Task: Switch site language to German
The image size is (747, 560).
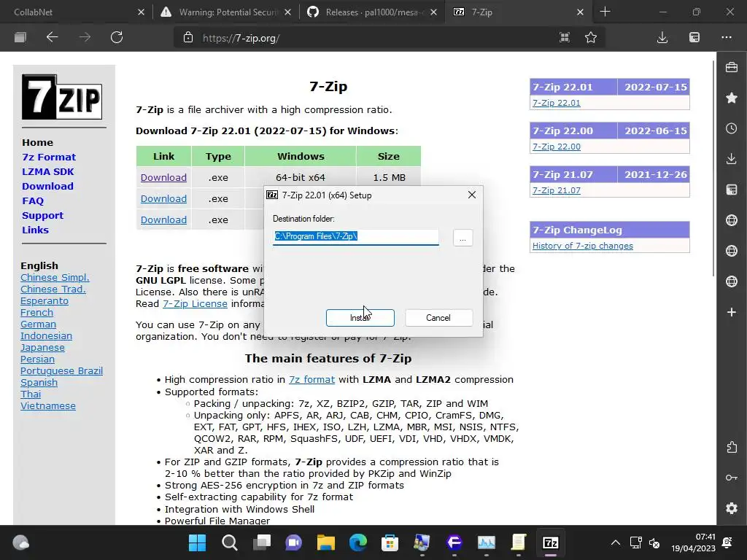Action: coord(38,324)
